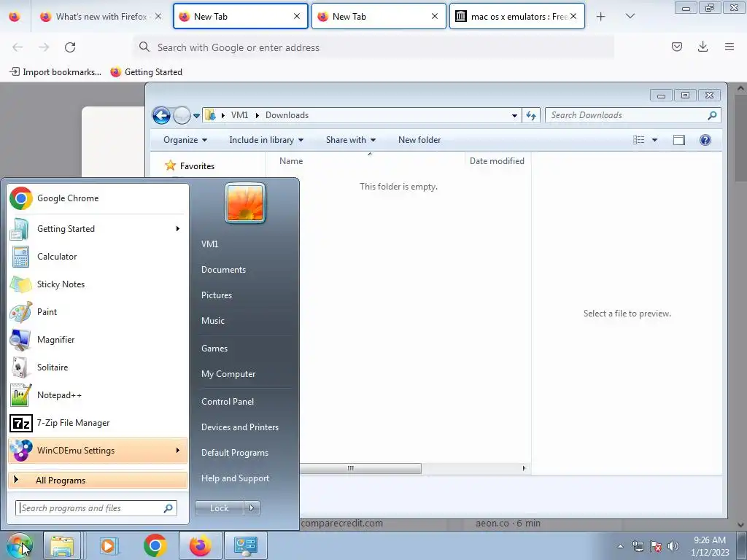Open a new Firefox tab
Image resolution: width=747 pixels, height=560 pixels.
tap(601, 16)
